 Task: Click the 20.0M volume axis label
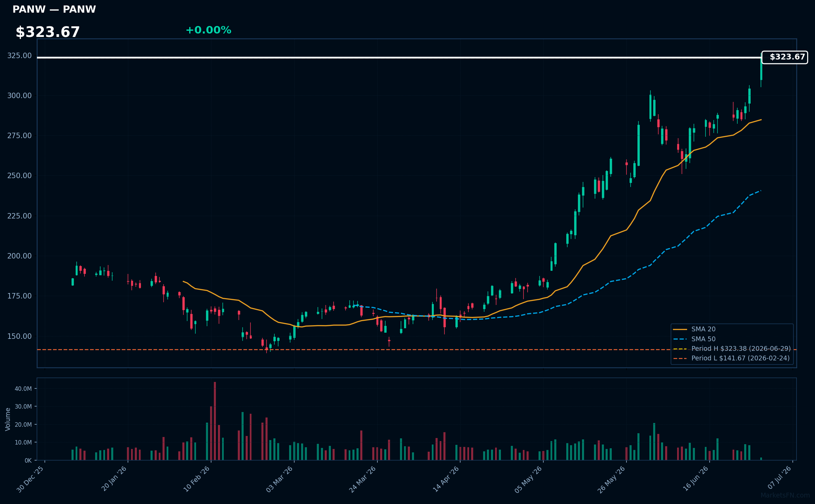tap(23, 425)
